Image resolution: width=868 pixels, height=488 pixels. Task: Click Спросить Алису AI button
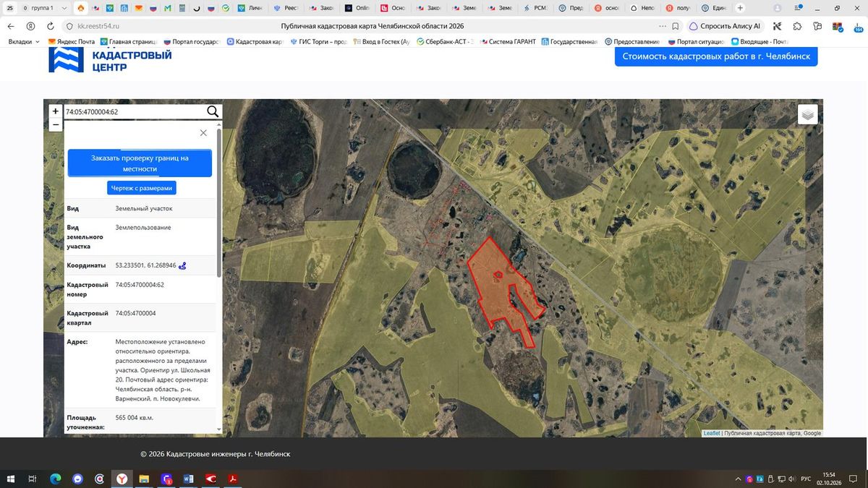point(726,26)
